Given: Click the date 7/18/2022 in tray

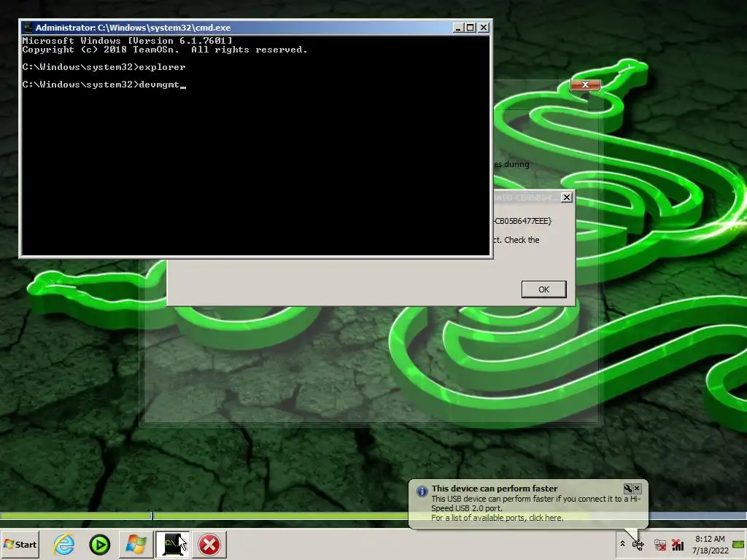Looking at the screenshot, I should click(x=711, y=551).
